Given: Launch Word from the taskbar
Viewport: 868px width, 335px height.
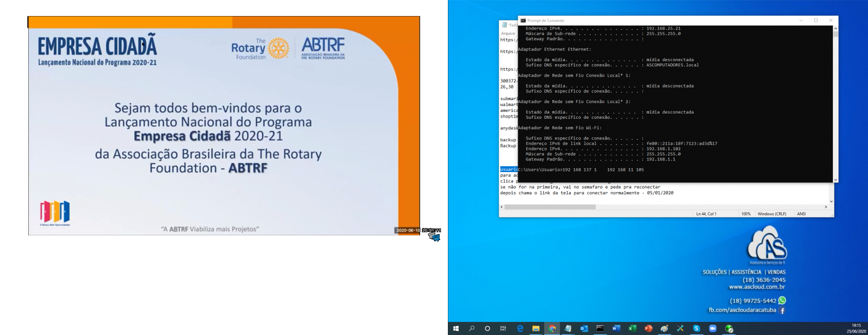Looking at the screenshot, I should coord(616,328).
